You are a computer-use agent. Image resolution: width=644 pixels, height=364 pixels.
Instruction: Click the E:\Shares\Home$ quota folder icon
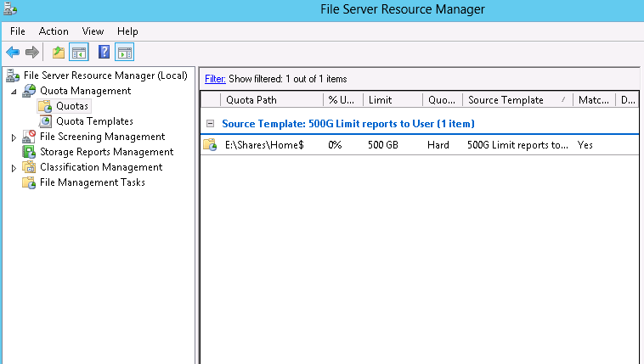point(210,145)
